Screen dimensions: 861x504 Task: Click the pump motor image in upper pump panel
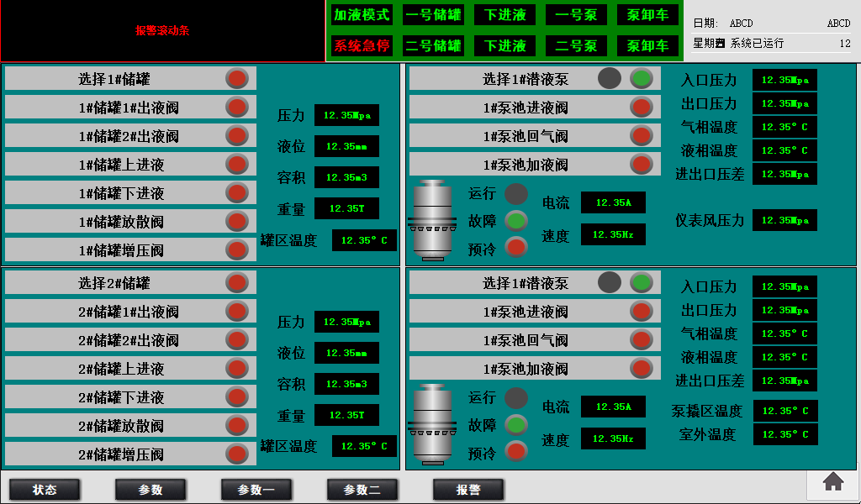click(431, 220)
